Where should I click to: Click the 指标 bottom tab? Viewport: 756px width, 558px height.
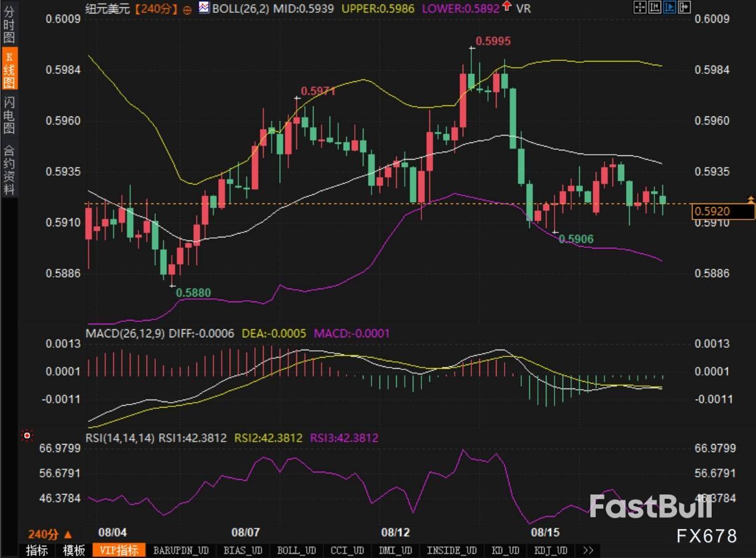click(x=38, y=550)
